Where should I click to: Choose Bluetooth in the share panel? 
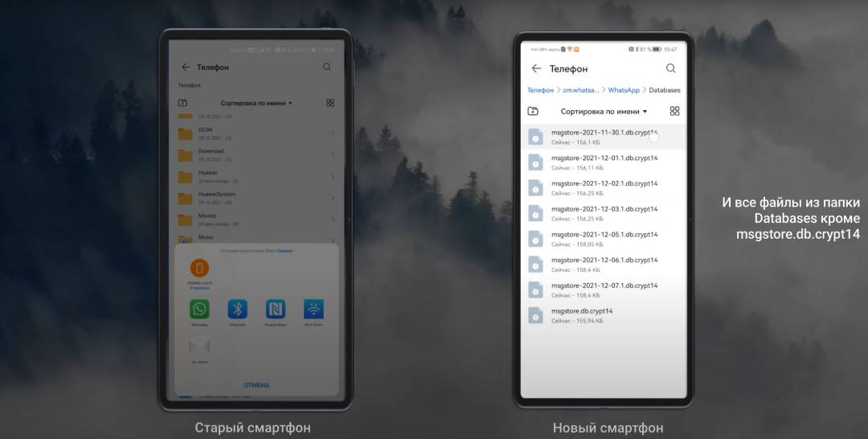237,309
